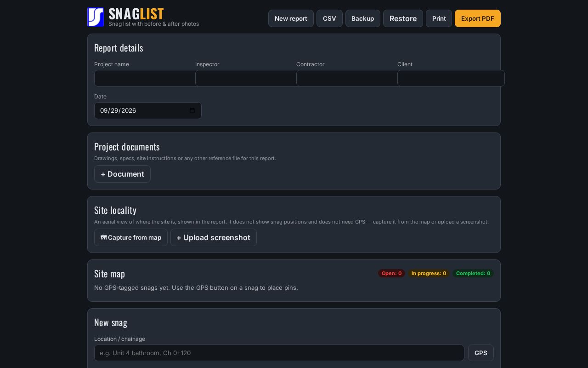Click the Client text field
The height and width of the screenshot is (368, 588).
(451, 78)
